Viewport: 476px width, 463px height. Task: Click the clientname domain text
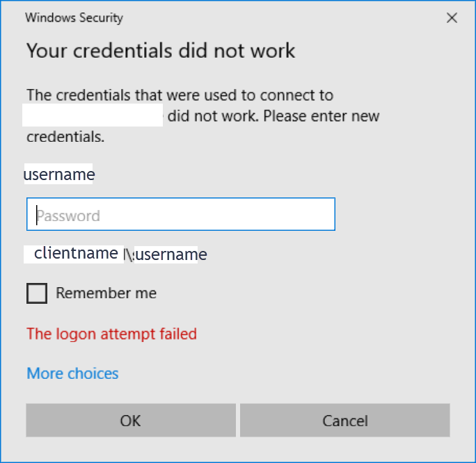(76, 254)
